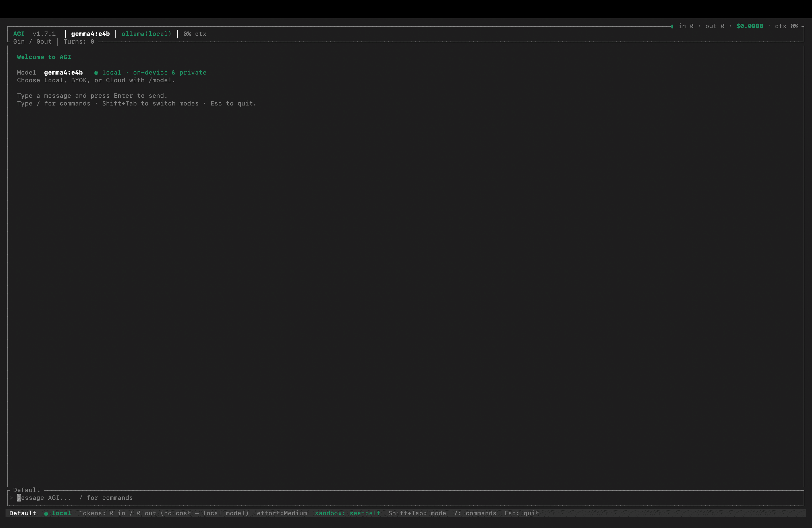The height and width of the screenshot is (528, 812).
Task: Click the Esc: quit status hint
Action: coord(522,513)
